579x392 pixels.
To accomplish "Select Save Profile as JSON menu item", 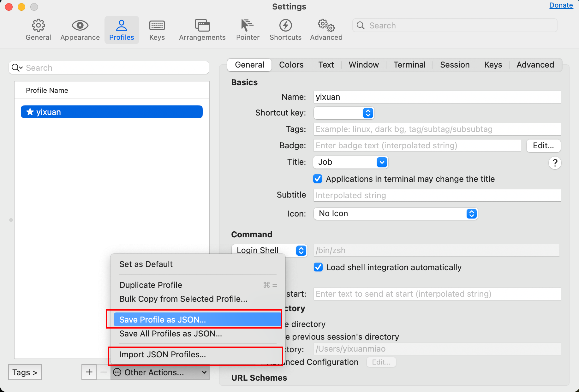I will coord(163,320).
